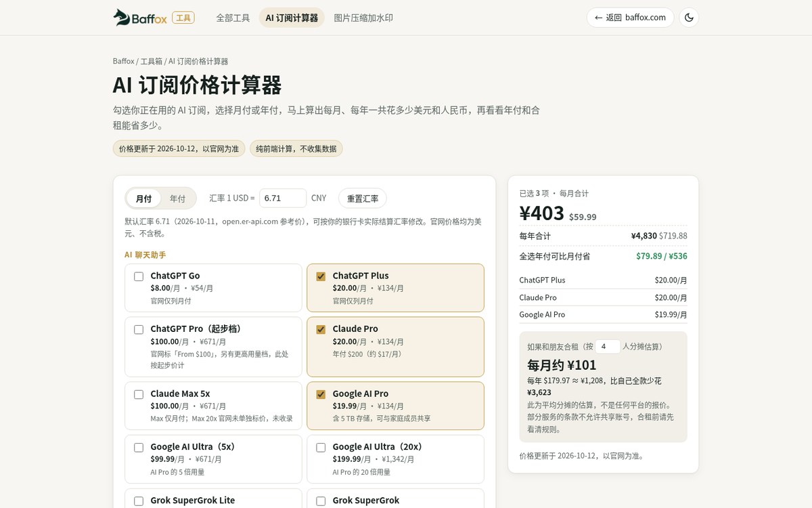
Task: Check the Google AI Ultra（5x）checkbox
Action: pyautogui.click(x=139, y=447)
